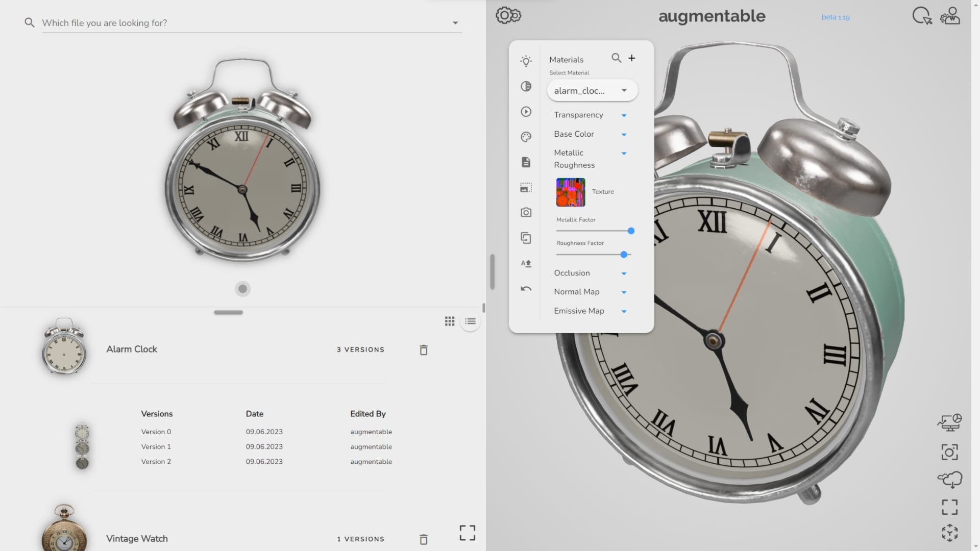Switch to grid view of files
The height and width of the screenshot is (551, 980).
[x=449, y=321]
